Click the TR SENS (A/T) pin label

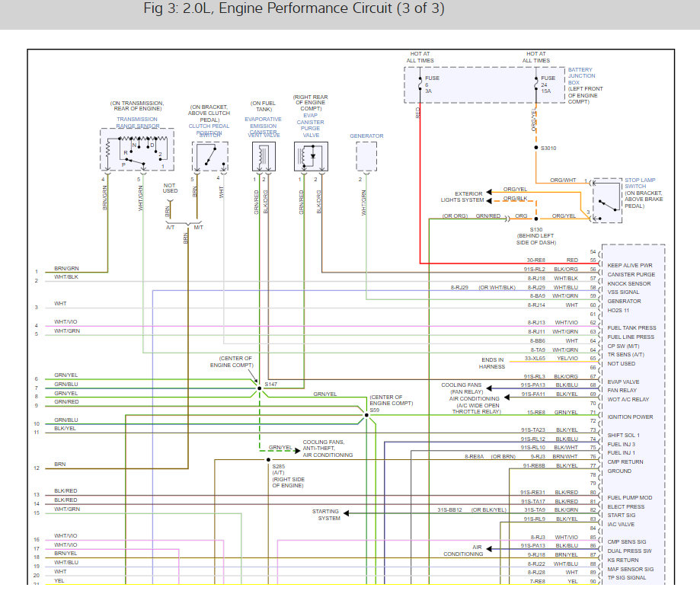[625, 354]
